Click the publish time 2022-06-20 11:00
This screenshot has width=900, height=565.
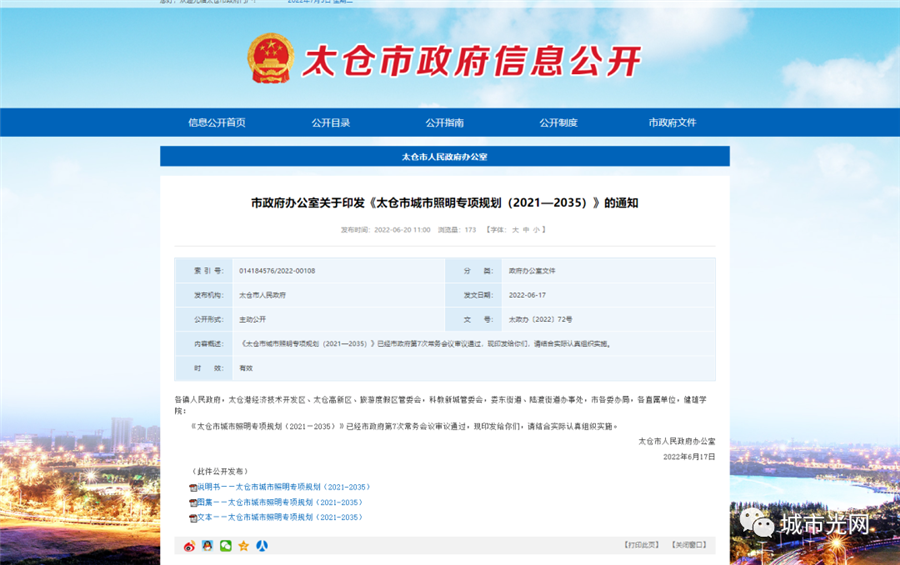click(x=402, y=230)
